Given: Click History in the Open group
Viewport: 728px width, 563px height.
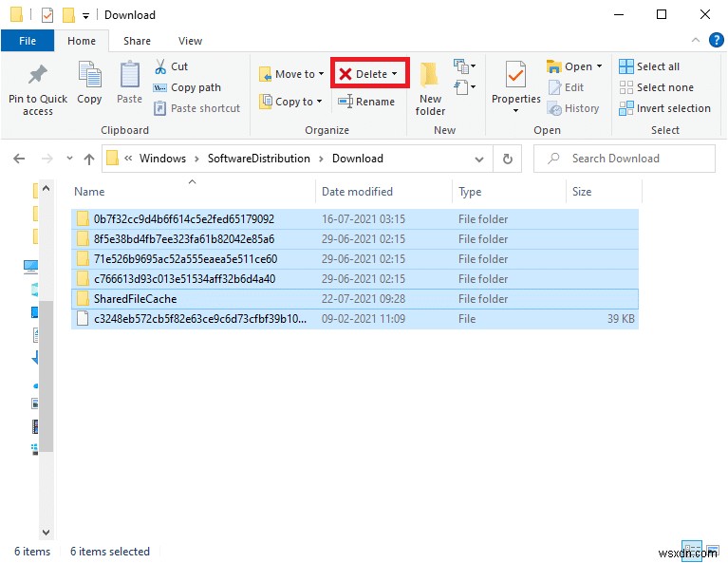Looking at the screenshot, I should pyautogui.click(x=573, y=108).
